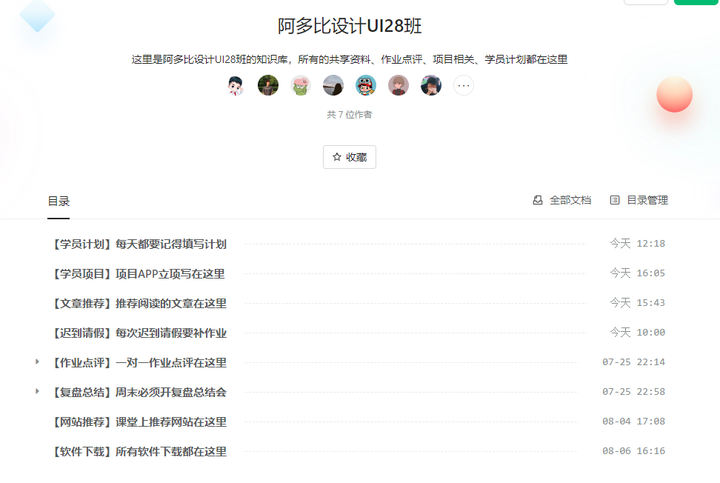The height and width of the screenshot is (483, 720).
Task: Click the 收藏 star button
Action: (349, 157)
